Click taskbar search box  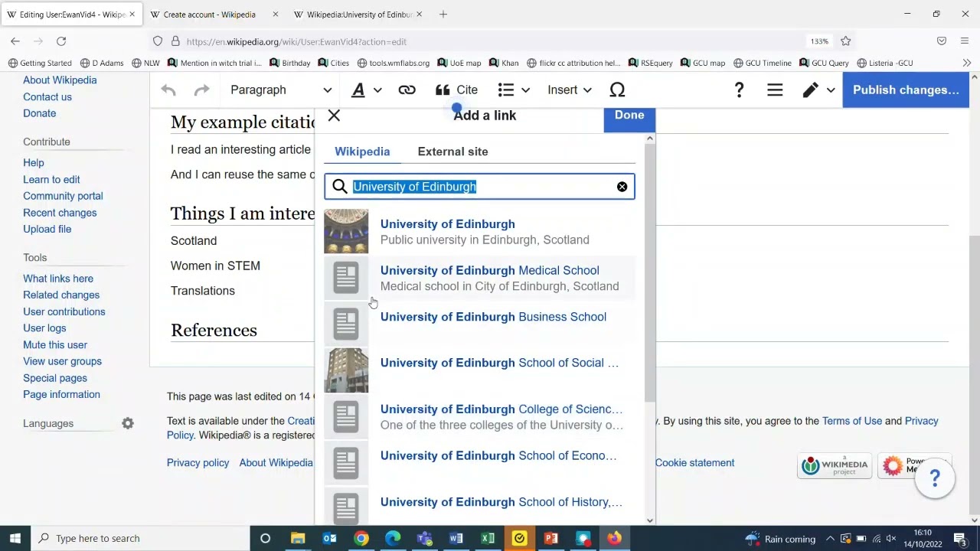[140, 538]
